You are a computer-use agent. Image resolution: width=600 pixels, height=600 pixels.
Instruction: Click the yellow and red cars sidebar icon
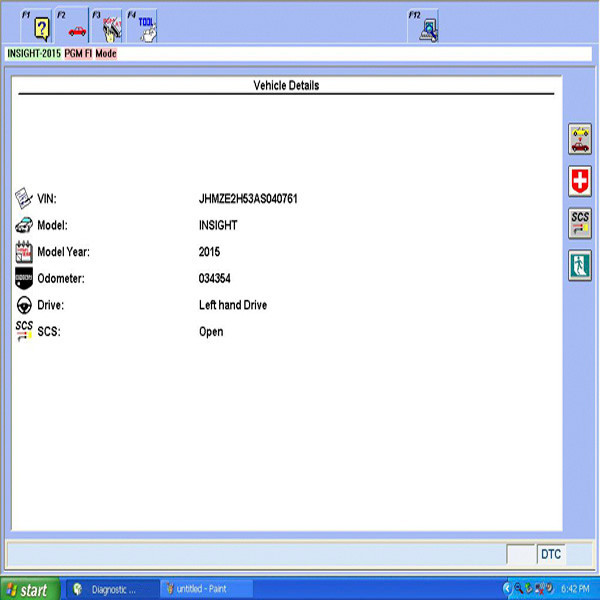point(580,139)
